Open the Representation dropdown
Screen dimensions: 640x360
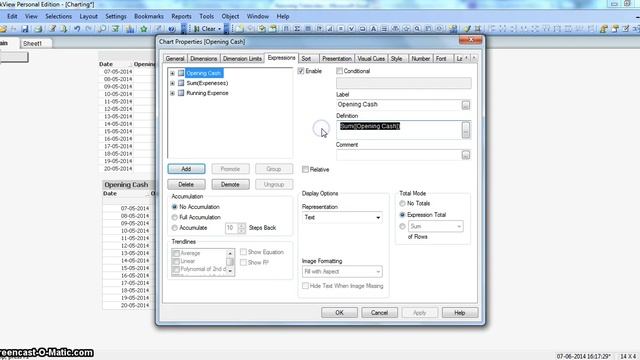[x=342, y=218]
